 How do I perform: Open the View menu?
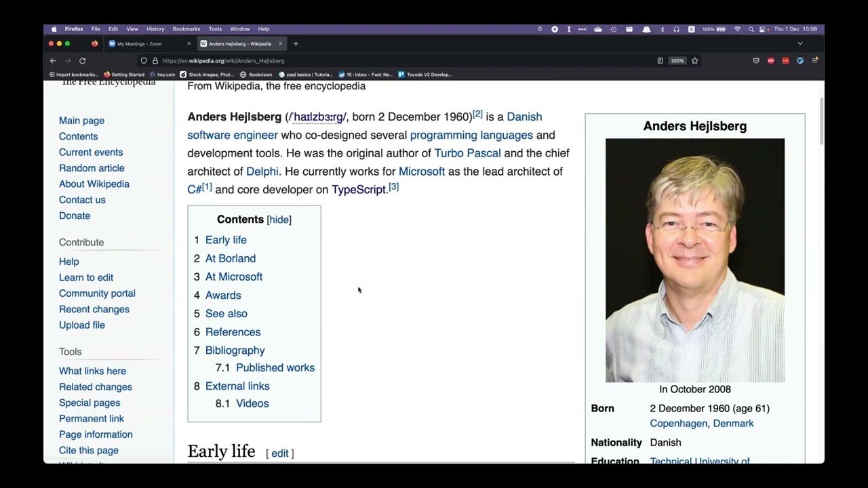[x=132, y=29]
